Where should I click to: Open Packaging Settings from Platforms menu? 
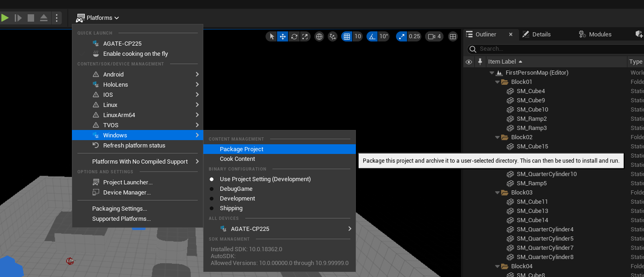(119, 209)
